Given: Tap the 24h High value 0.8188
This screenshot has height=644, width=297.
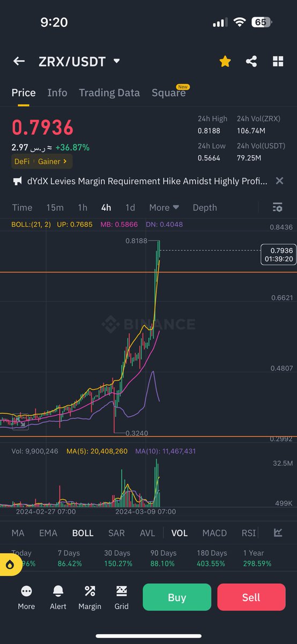Looking at the screenshot, I should click(x=209, y=130).
